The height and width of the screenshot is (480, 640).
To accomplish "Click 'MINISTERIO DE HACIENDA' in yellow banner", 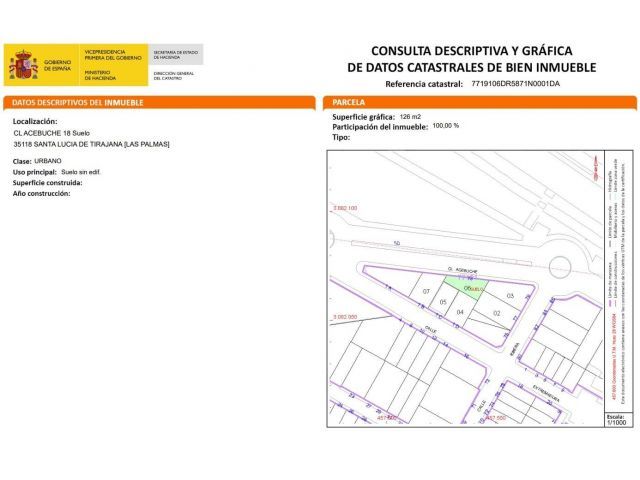I will [x=100, y=75].
